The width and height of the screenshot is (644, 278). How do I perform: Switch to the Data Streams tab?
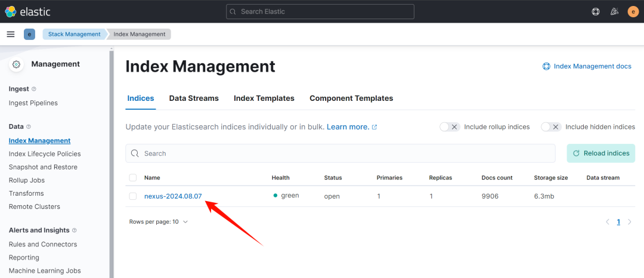tap(194, 98)
